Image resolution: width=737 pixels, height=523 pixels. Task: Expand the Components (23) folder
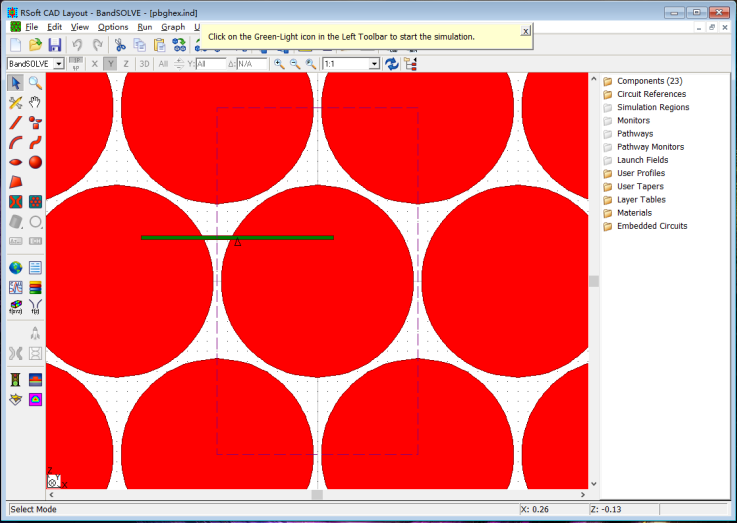coord(649,81)
